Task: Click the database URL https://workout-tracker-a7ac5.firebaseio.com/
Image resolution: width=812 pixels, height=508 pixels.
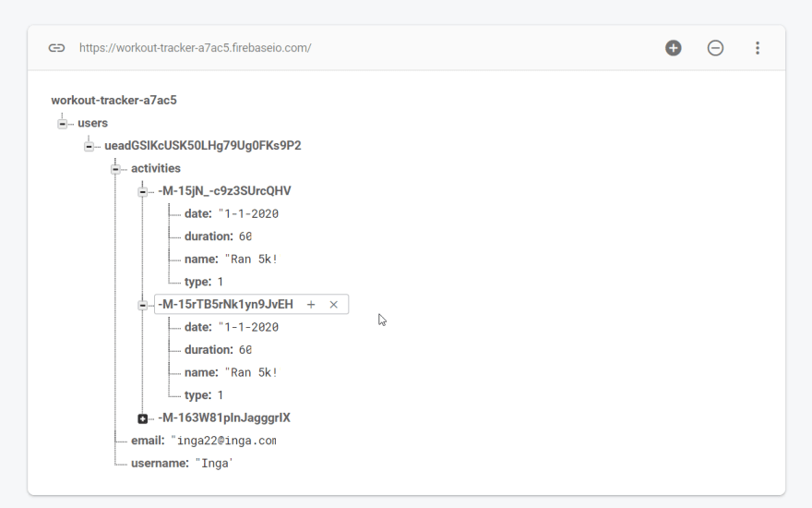Action: (196, 48)
